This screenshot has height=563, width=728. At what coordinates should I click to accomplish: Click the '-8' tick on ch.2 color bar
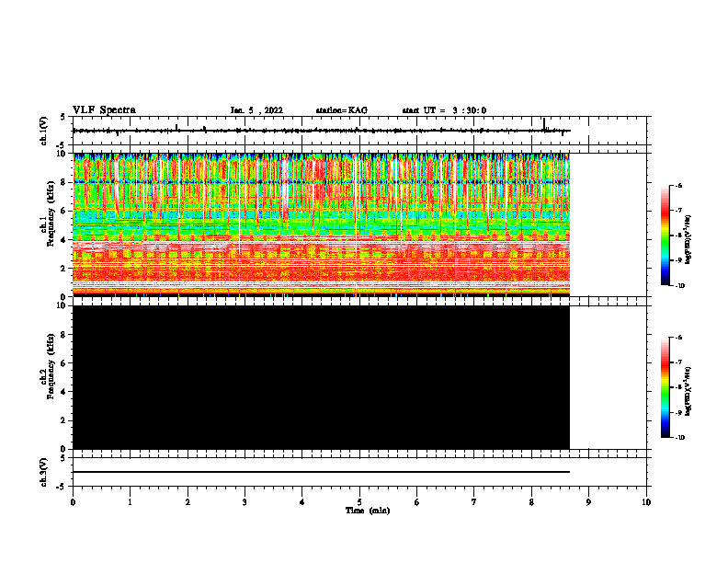(x=677, y=387)
